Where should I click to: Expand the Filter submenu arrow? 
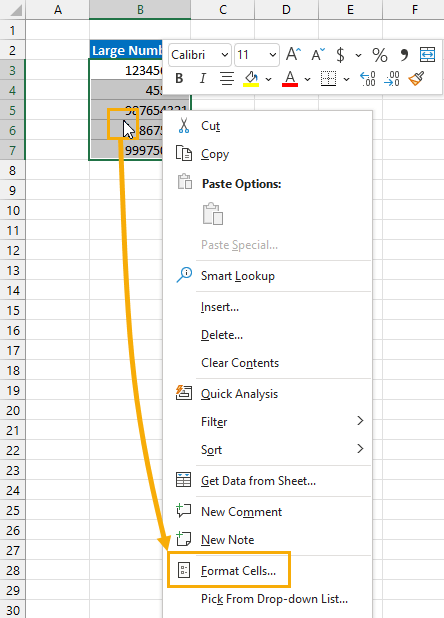click(x=360, y=421)
